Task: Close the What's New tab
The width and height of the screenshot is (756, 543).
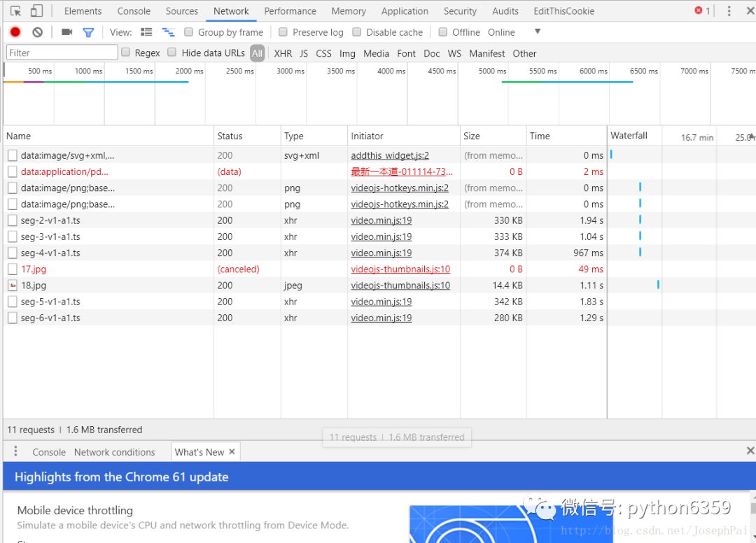Action: (x=232, y=451)
